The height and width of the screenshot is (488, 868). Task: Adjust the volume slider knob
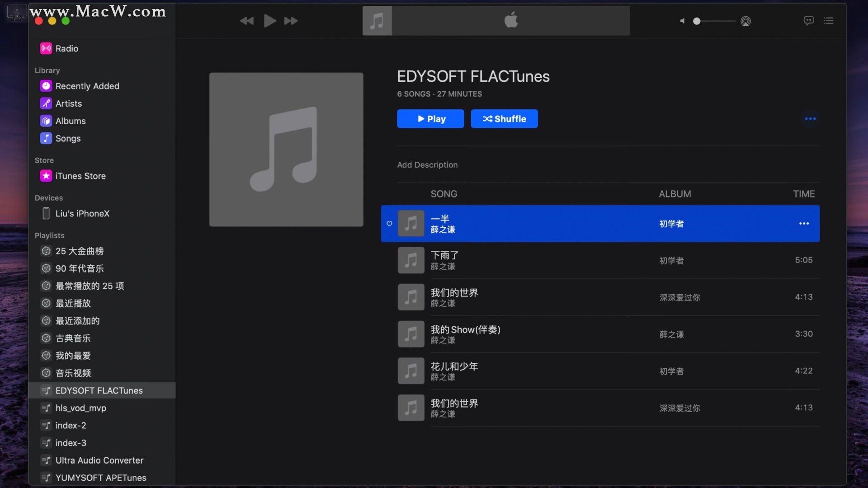tap(697, 21)
